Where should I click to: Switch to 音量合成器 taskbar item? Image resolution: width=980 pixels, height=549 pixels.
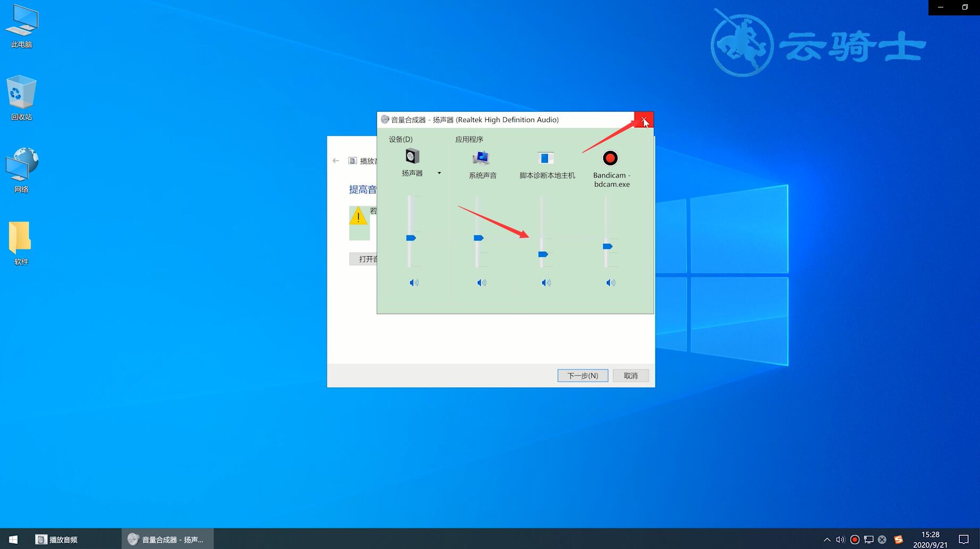(167, 539)
